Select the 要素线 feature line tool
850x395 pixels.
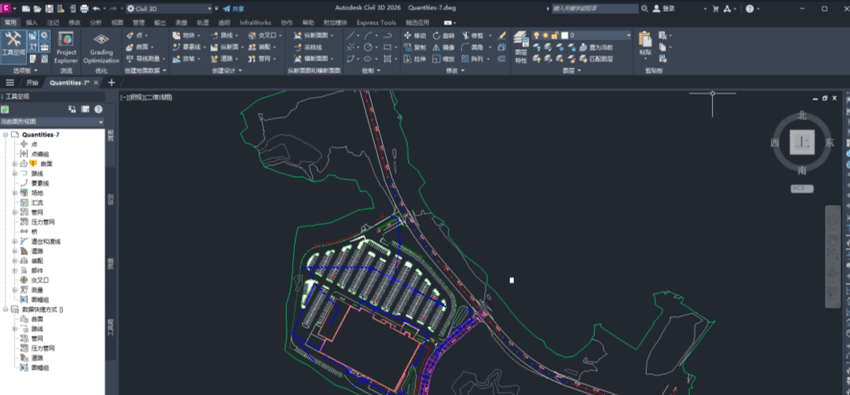tap(186, 47)
